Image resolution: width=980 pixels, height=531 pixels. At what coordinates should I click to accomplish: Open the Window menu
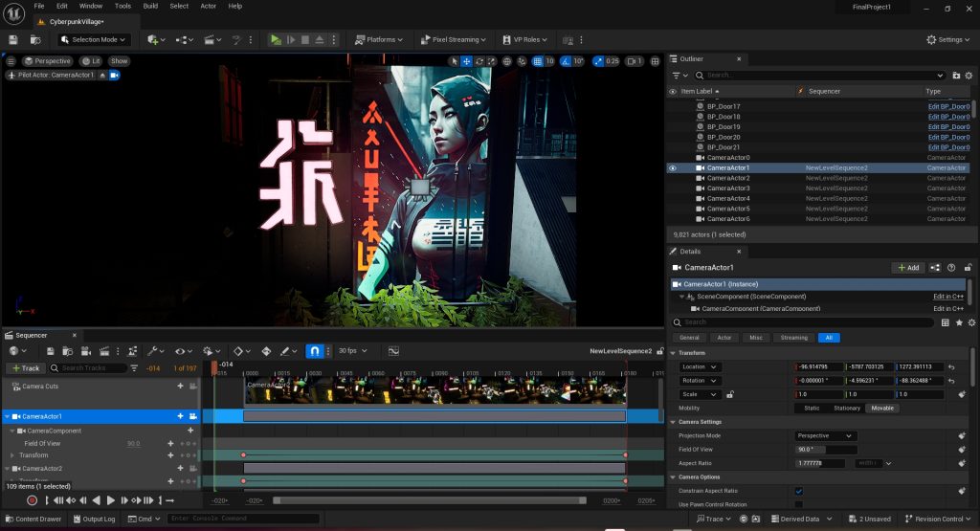pos(91,7)
